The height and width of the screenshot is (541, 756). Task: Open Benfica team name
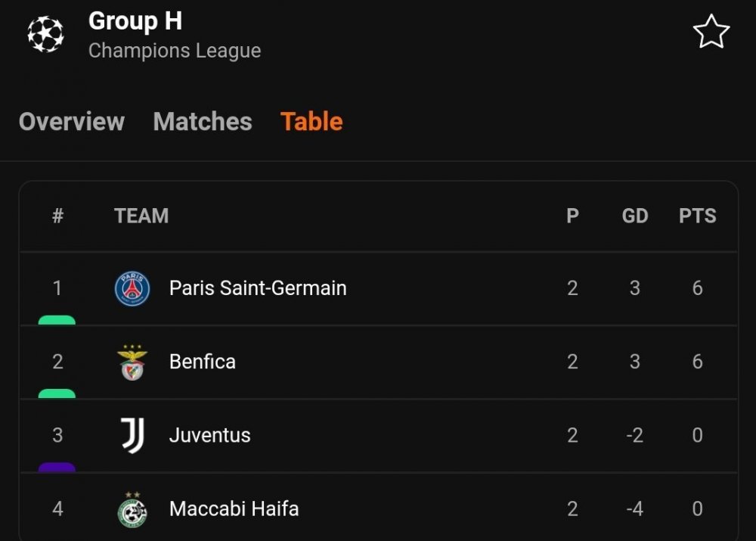pyautogui.click(x=203, y=362)
